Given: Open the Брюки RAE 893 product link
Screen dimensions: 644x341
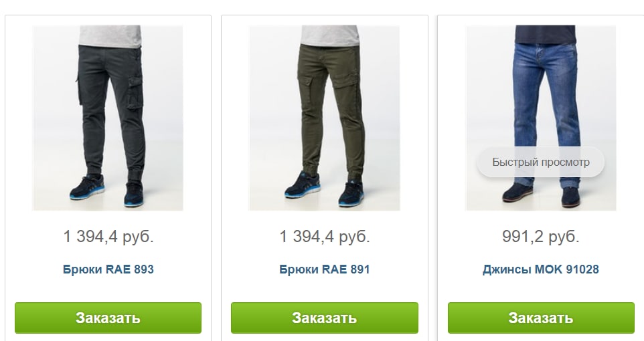Looking at the screenshot, I should [x=108, y=269].
